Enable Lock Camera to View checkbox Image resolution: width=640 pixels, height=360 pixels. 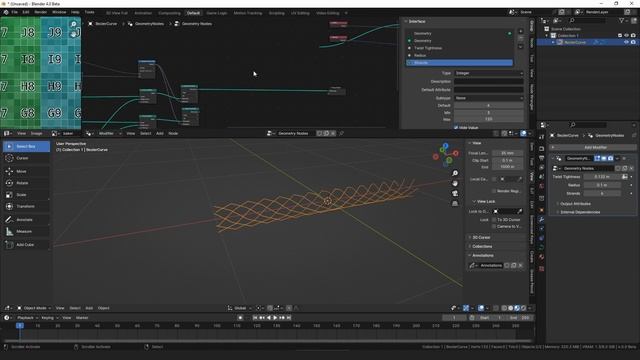494,226
